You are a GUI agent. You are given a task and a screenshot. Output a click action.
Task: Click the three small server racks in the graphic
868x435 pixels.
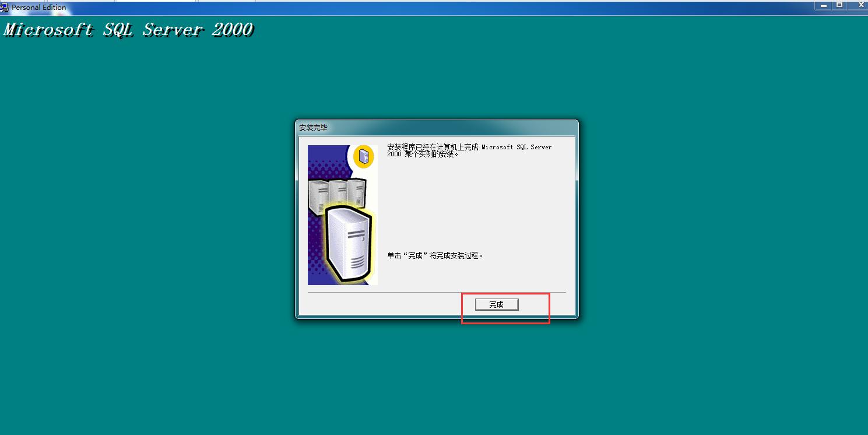pyautogui.click(x=337, y=192)
